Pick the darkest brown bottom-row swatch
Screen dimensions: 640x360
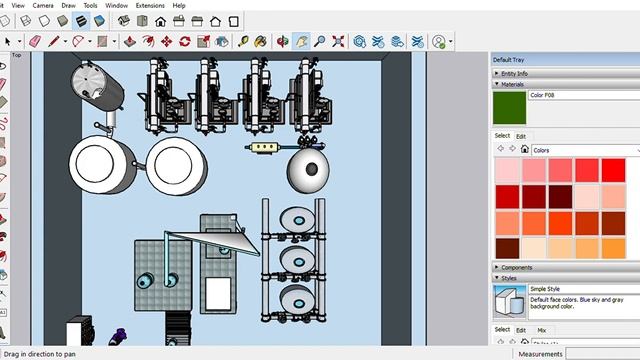pyautogui.click(x=507, y=248)
